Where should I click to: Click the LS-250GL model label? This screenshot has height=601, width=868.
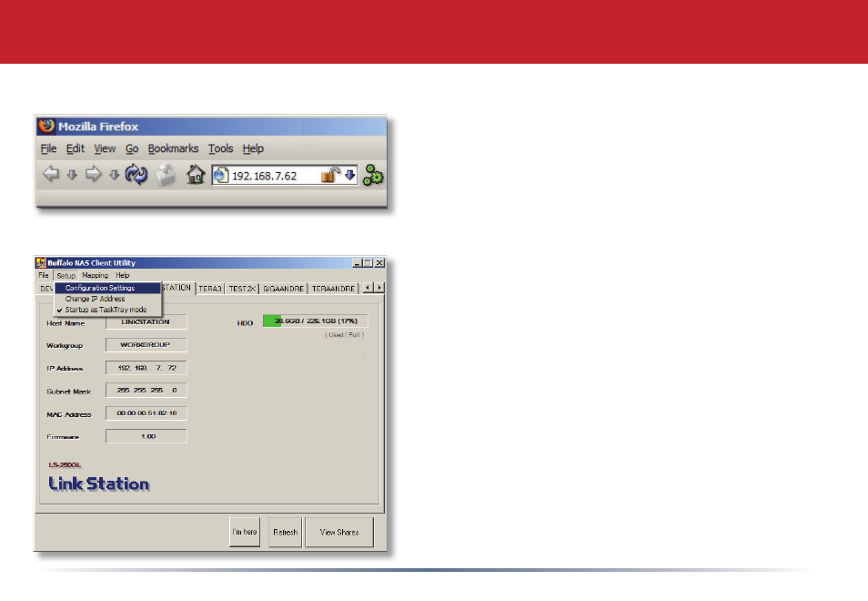point(65,465)
